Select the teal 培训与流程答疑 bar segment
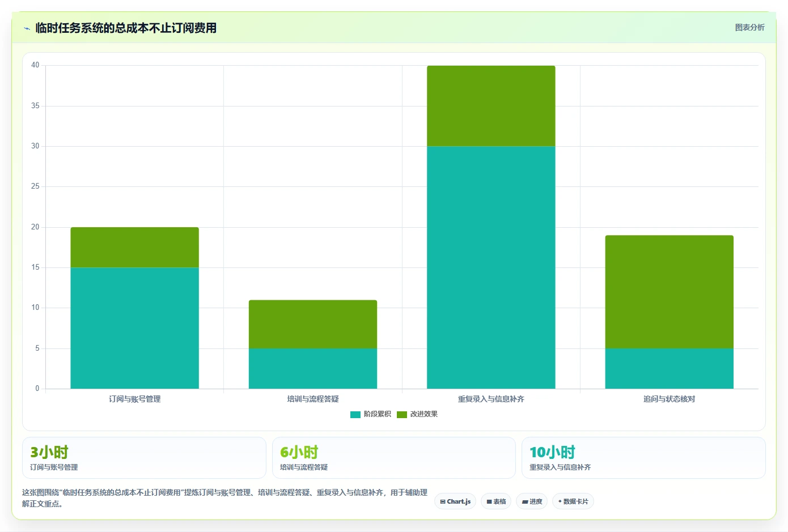The width and height of the screenshot is (788, 532). (313, 368)
